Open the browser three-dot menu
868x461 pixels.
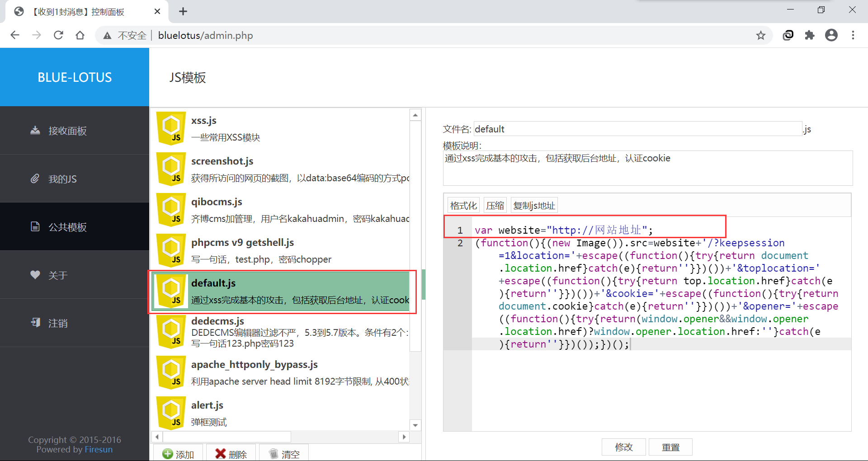(x=853, y=35)
